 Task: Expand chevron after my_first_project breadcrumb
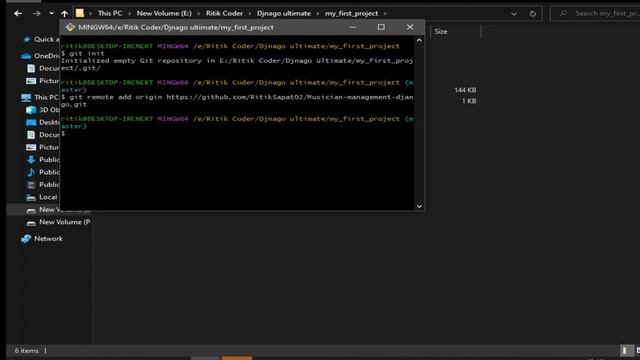(x=385, y=13)
